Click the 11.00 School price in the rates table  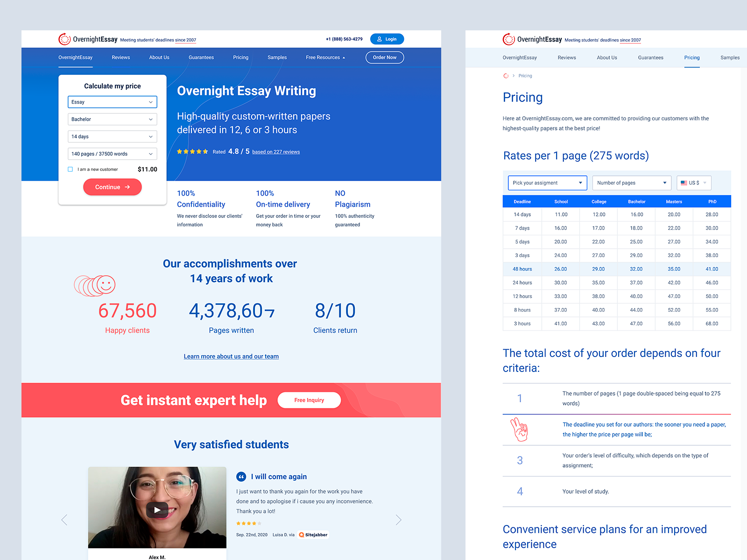561,215
